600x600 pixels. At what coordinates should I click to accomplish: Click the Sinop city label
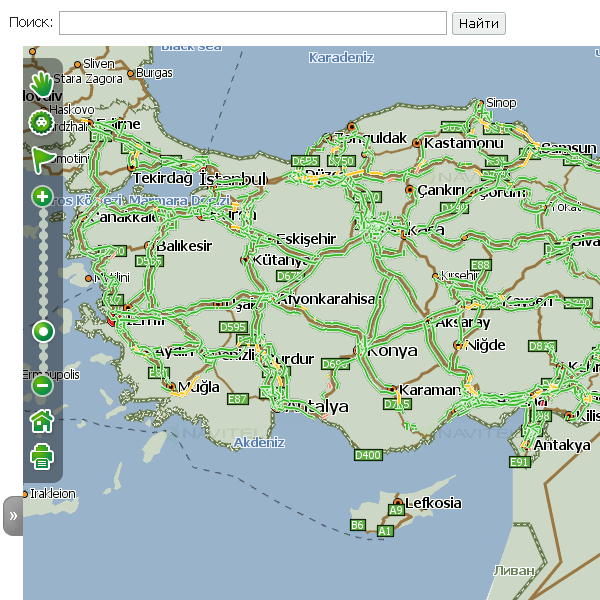pyautogui.click(x=500, y=102)
